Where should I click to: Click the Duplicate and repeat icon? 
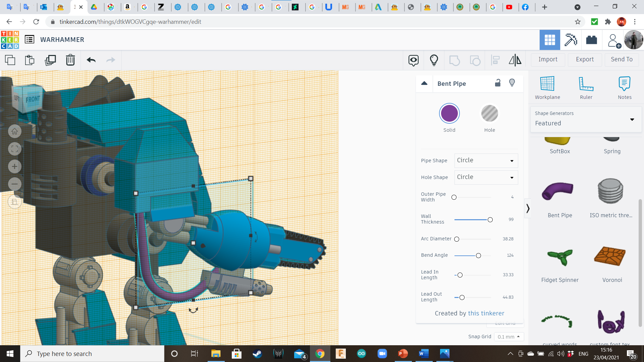pos(50,60)
